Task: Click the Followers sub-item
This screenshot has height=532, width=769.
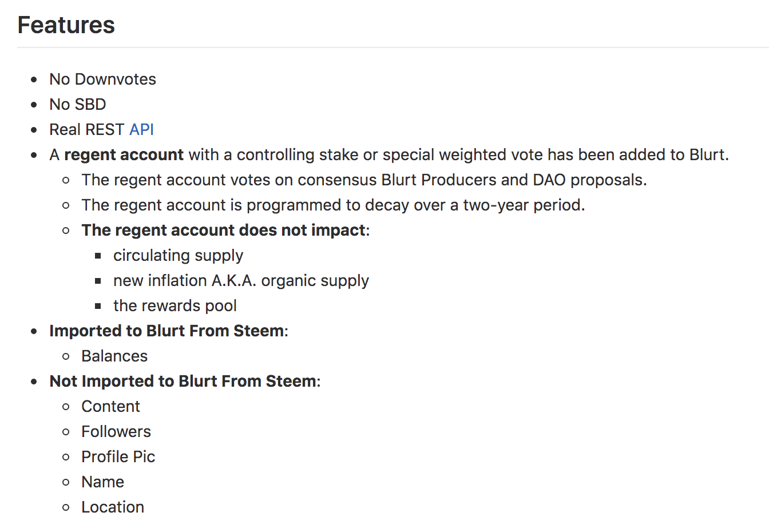Action: (116, 431)
